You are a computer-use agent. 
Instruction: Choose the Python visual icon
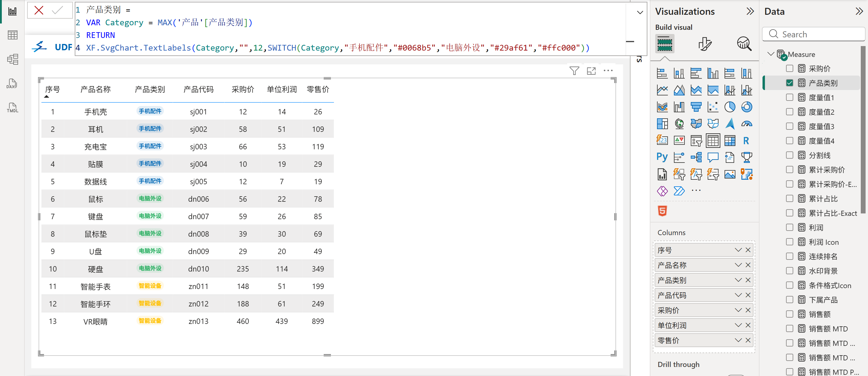pyautogui.click(x=662, y=157)
